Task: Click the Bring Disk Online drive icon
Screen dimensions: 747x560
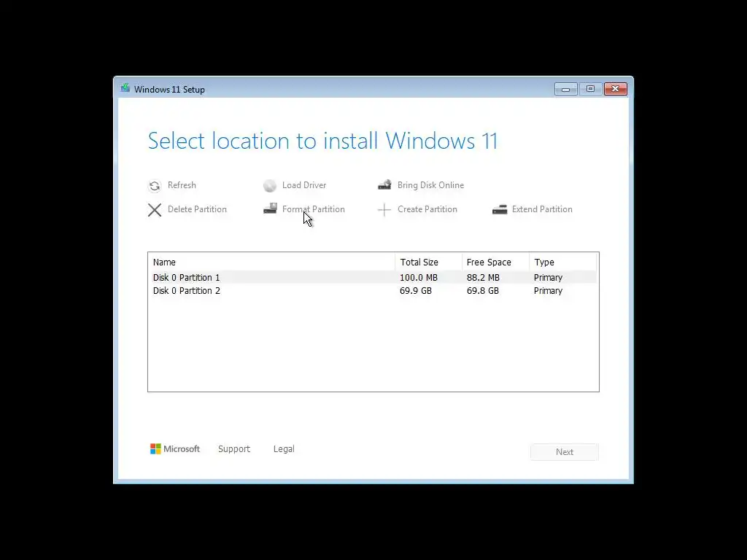Action: (x=384, y=184)
